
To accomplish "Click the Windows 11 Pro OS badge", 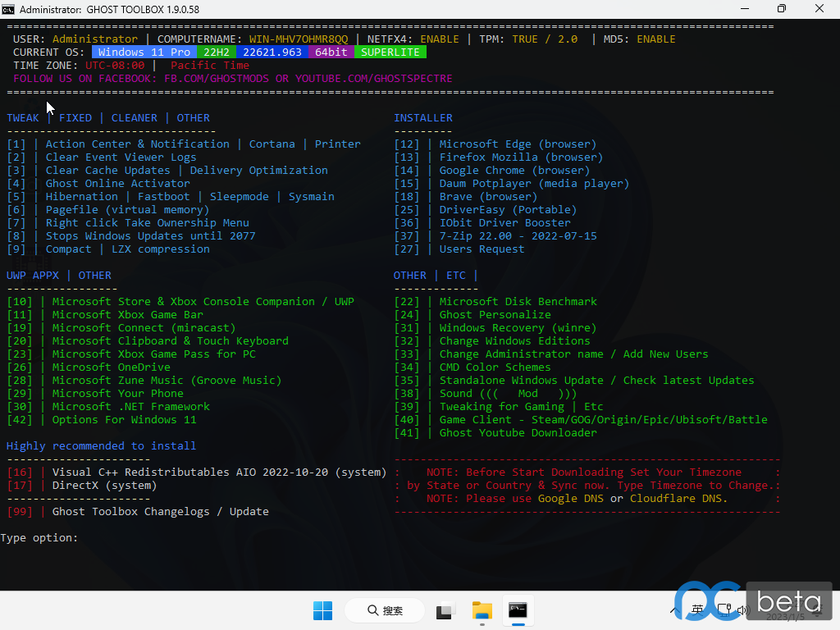I will pos(144,52).
